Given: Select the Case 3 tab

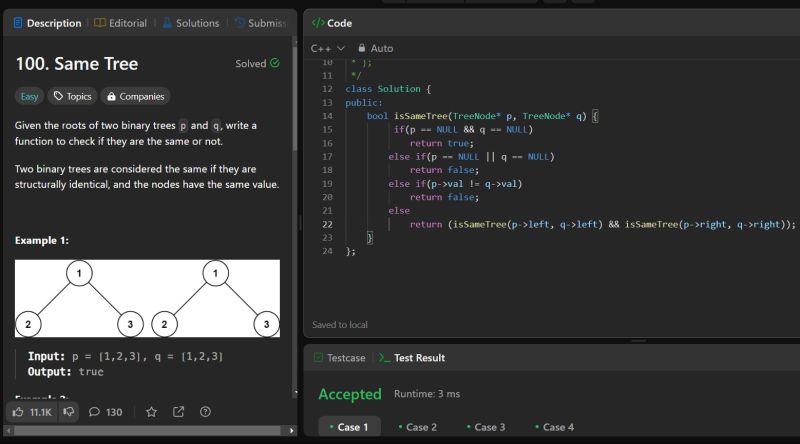Looking at the screenshot, I should click(x=486, y=427).
